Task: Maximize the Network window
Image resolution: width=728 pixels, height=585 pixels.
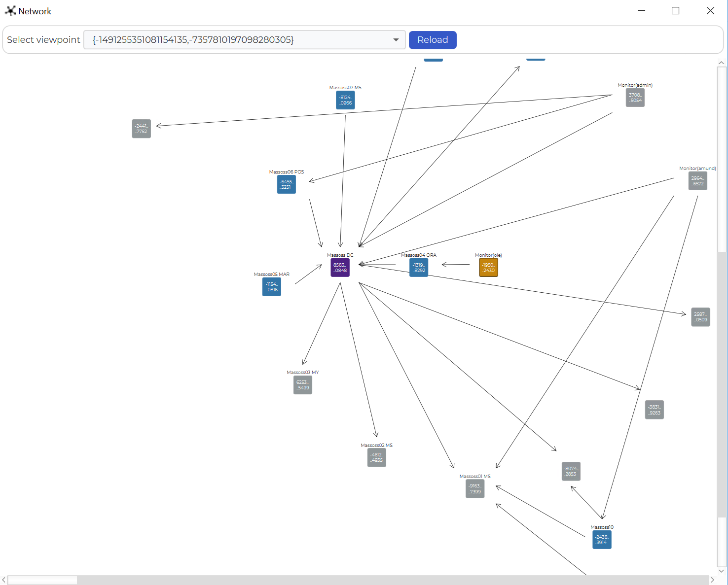Action: pyautogui.click(x=675, y=11)
